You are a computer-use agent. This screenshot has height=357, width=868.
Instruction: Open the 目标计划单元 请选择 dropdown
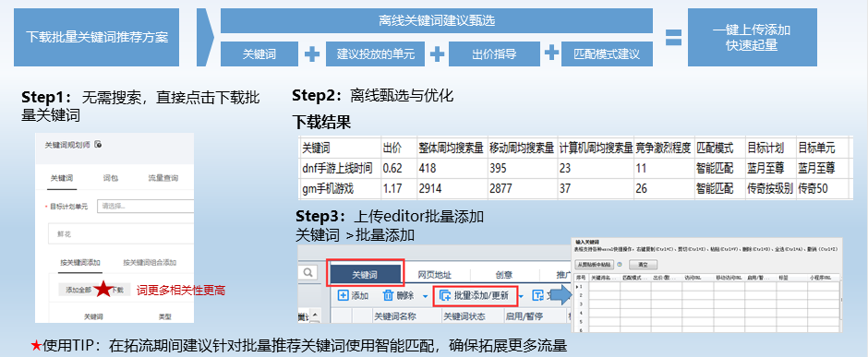click(145, 206)
